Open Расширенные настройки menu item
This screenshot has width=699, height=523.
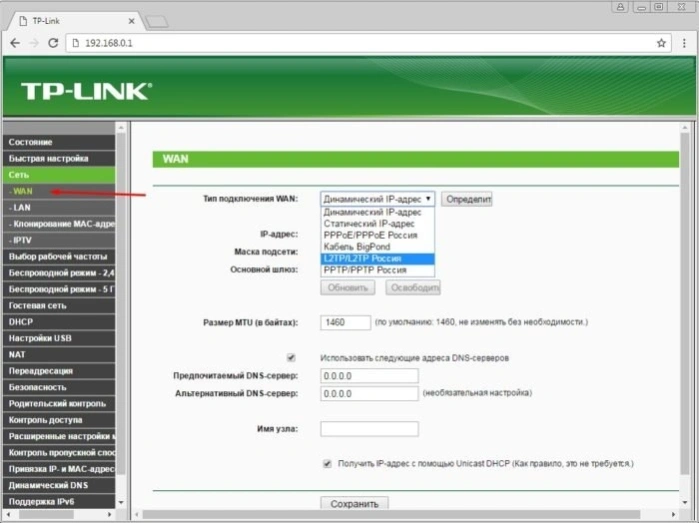(59, 437)
